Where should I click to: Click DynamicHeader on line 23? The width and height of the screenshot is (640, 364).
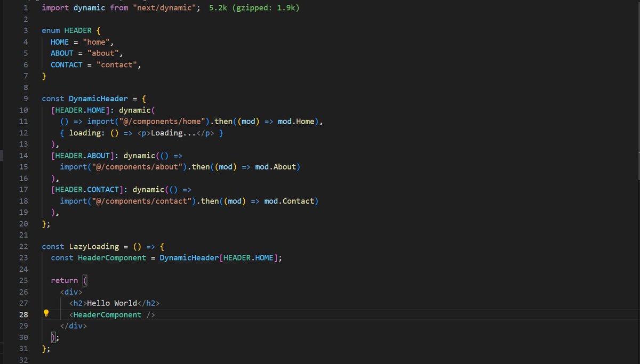189,257
